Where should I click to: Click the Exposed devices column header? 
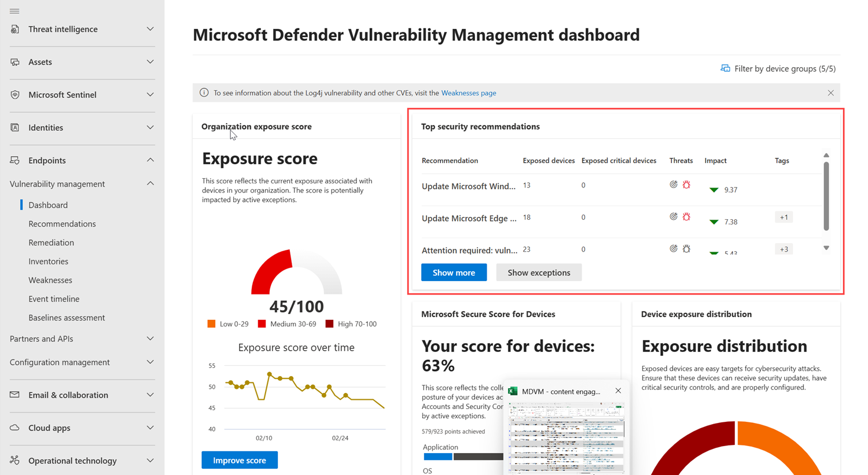pyautogui.click(x=549, y=160)
